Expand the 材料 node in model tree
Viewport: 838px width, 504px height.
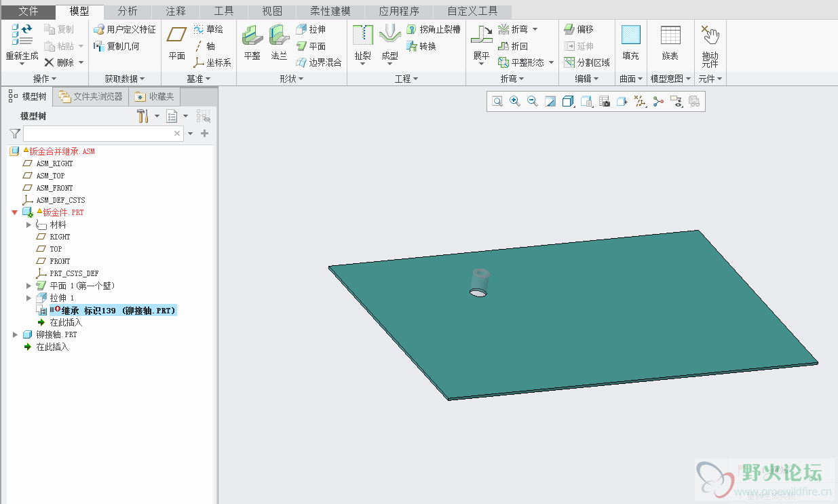28,225
